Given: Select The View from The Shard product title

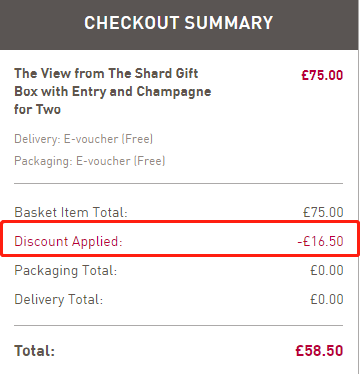Looking at the screenshot, I should 113,91.
